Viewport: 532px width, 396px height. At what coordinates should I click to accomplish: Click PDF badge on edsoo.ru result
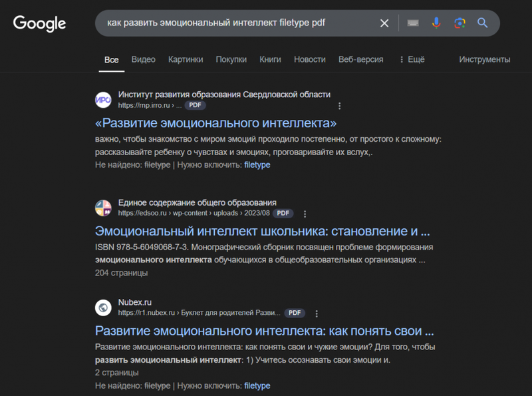click(x=283, y=213)
